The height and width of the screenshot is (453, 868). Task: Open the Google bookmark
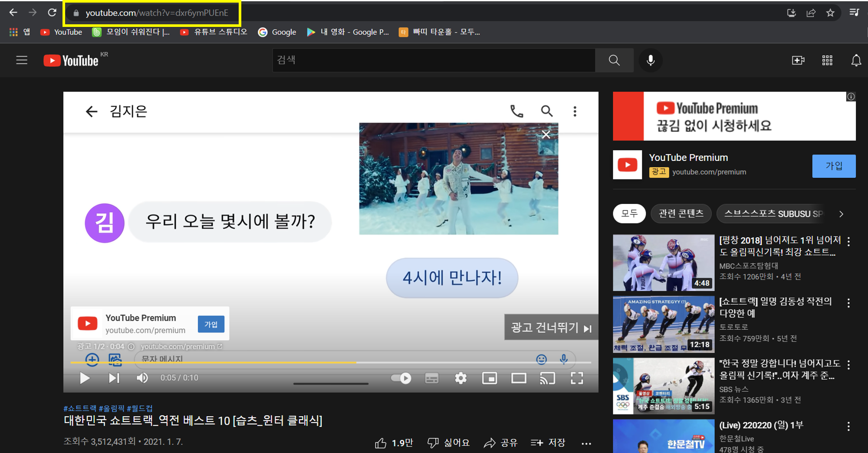(277, 32)
